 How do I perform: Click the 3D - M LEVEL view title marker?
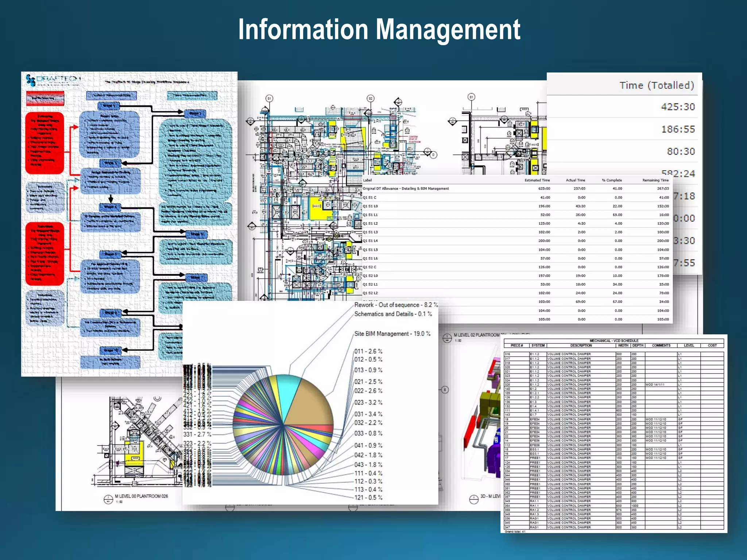coord(473,499)
